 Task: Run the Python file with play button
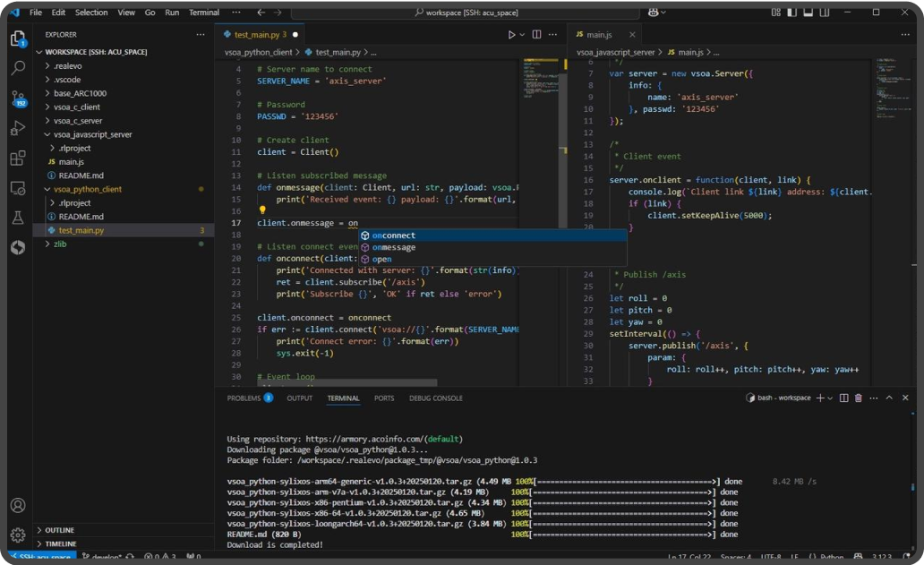pos(511,35)
